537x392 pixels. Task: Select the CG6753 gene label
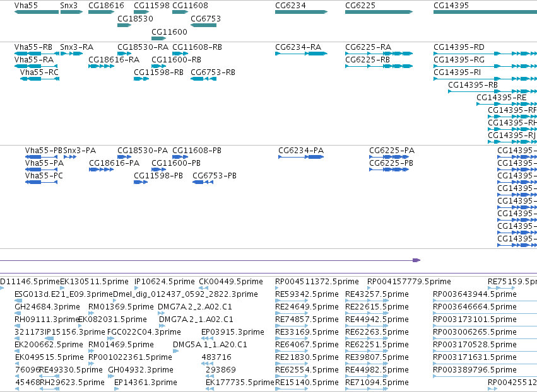tap(206, 19)
